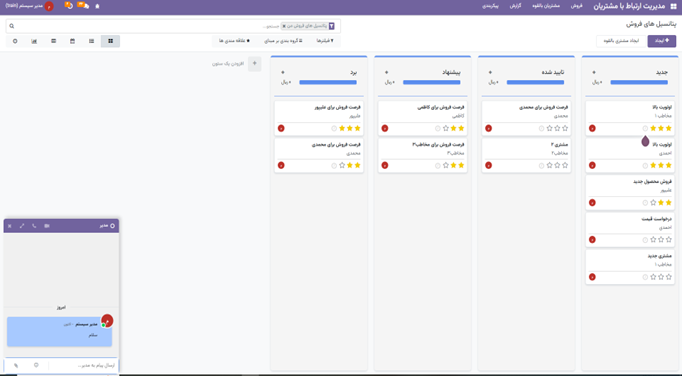Image resolution: width=682 pixels, height=376 pixels.
Task: Click the search magnifier icon
Action: [12, 26]
